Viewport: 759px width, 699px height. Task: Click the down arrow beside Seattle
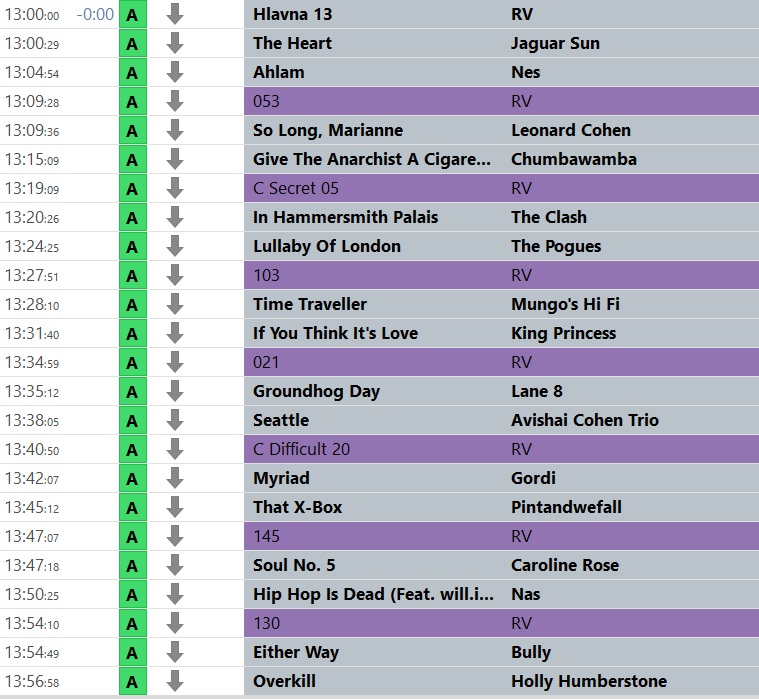pos(175,421)
